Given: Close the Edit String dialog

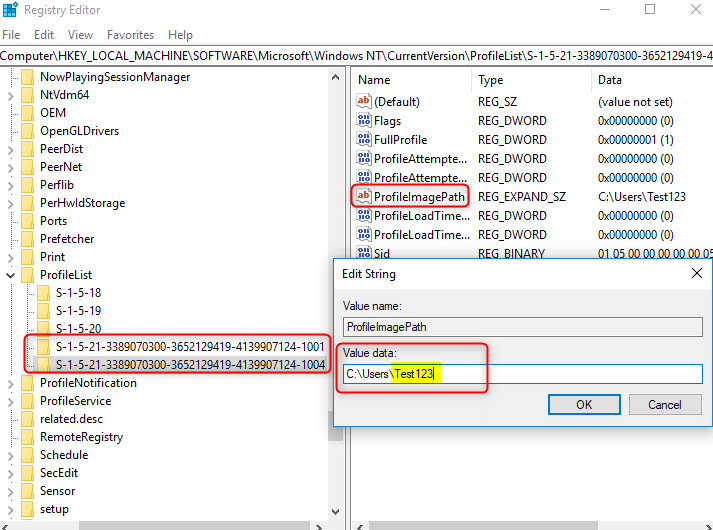Looking at the screenshot, I should click(695, 273).
